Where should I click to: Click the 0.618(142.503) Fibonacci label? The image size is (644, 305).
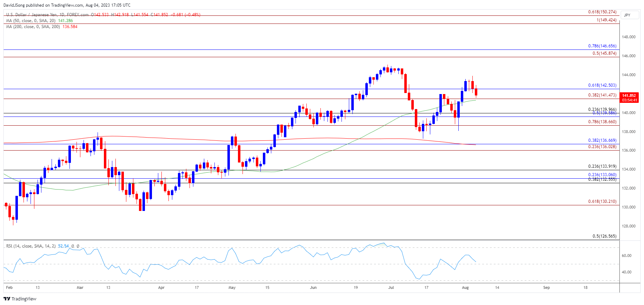pyautogui.click(x=602, y=85)
